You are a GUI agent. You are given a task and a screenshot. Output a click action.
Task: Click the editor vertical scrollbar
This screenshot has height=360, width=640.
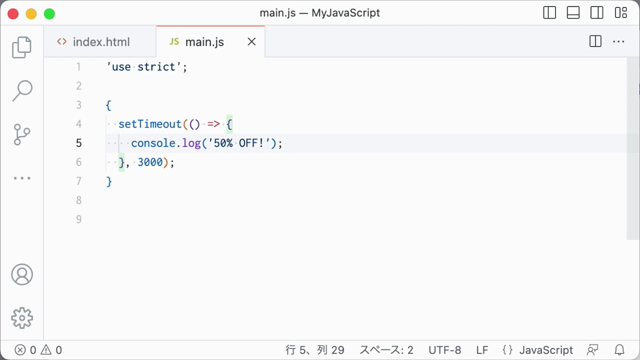[x=632, y=148]
